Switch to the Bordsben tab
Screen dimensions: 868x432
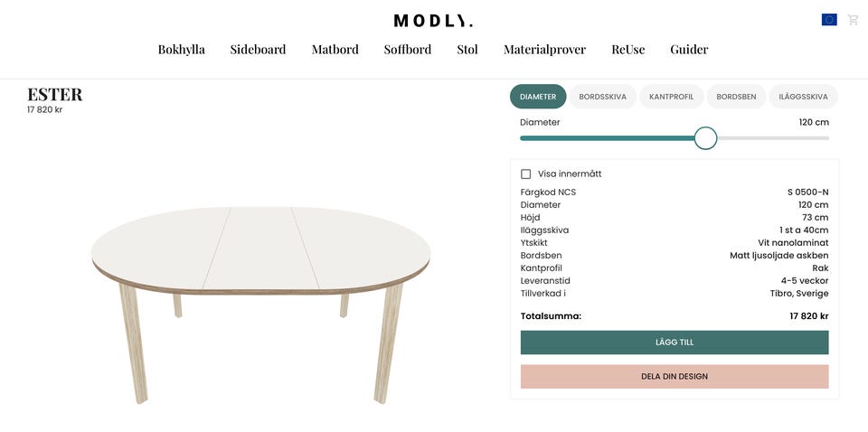click(x=736, y=97)
